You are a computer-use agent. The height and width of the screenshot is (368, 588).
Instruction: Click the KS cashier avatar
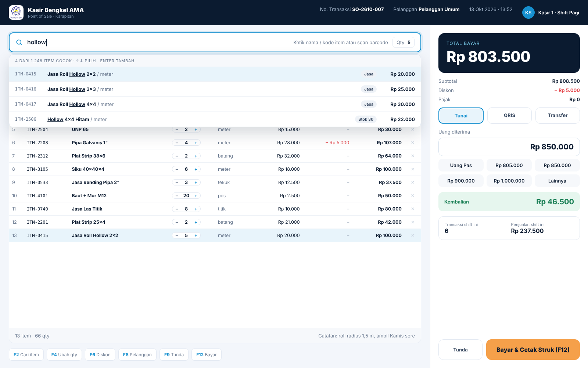click(528, 13)
